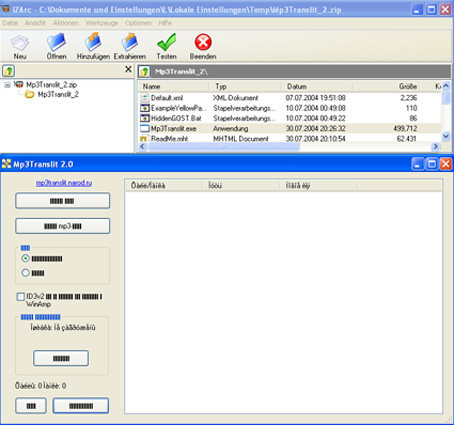This screenshot has height=425, width=454.
Task: Click the Mp3Translit.exe application icon
Action: pos(145,128)
